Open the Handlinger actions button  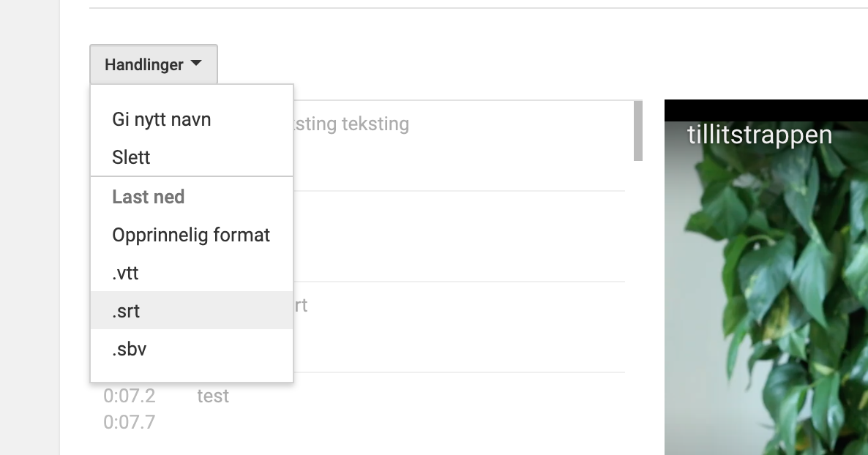pos(154,64)
